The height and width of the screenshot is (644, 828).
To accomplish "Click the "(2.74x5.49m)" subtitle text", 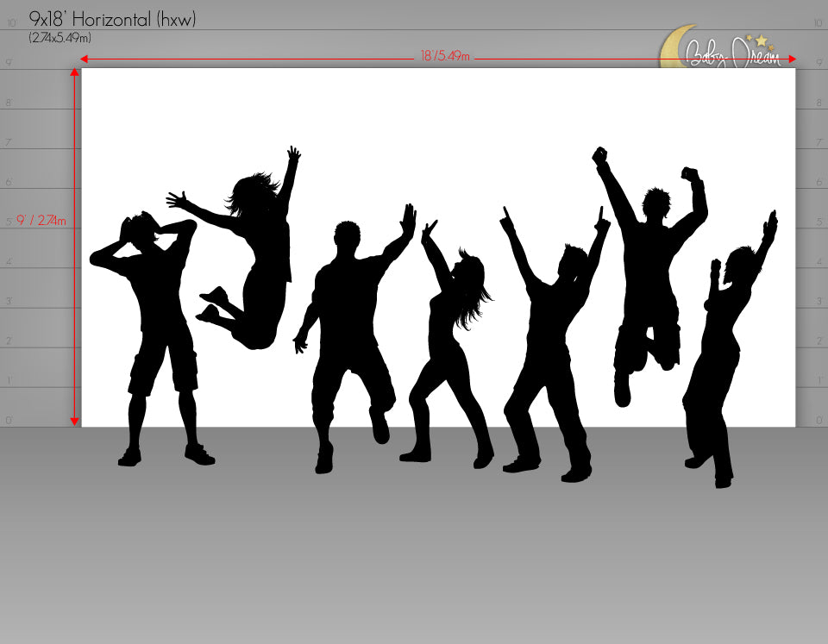I will [x=60, y=38].
